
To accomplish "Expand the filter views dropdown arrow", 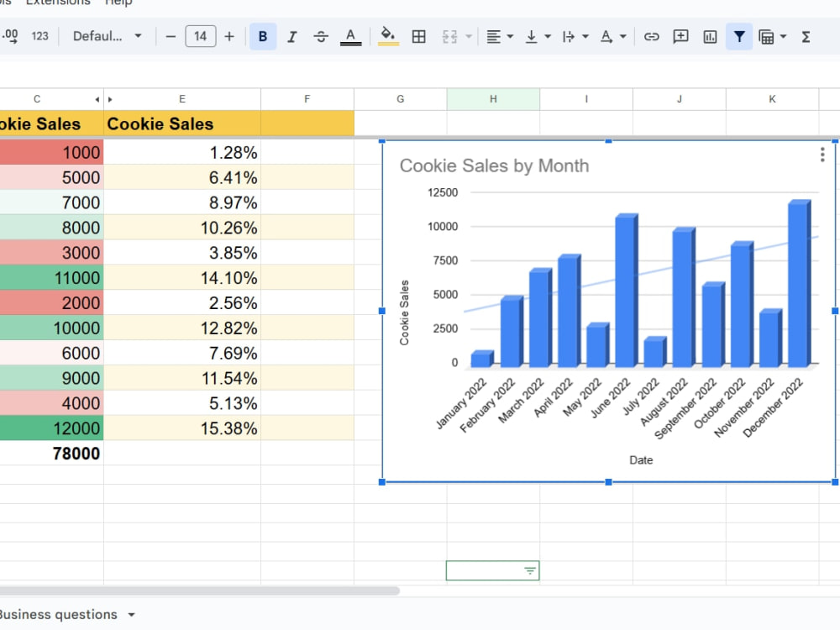I will click(783, 36).
